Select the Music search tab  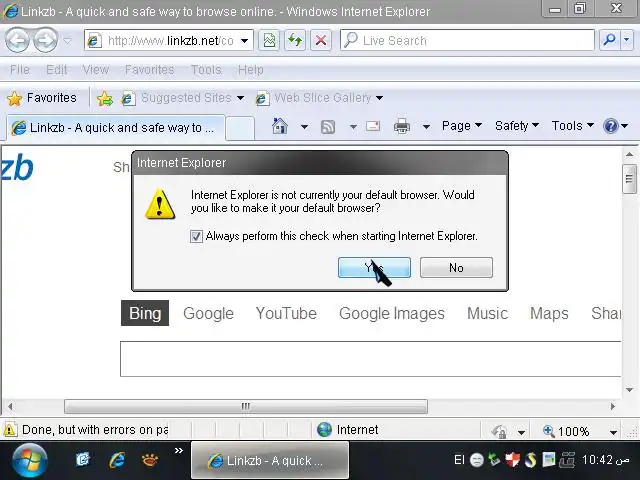pyautogui.click(x=487, y=313)
